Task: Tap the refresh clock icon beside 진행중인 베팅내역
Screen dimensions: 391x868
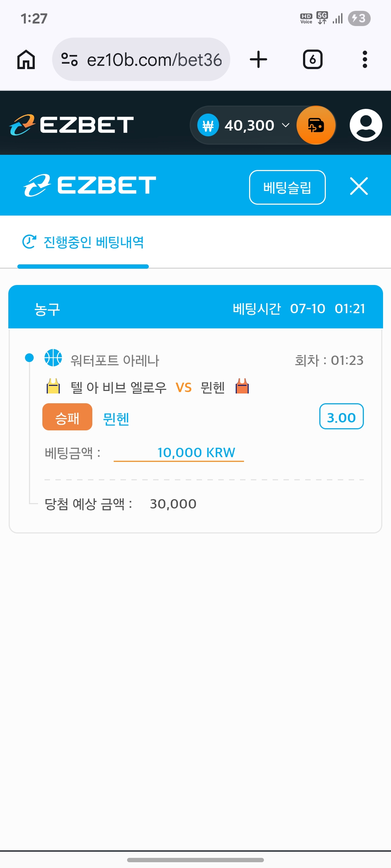Action: click(29, 242)
